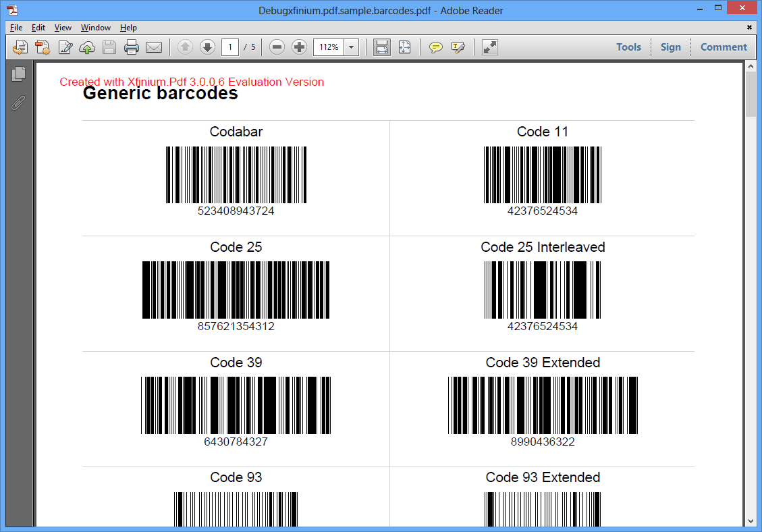Image resolution: width=762 pixels, height=532 pixels.
Task: Click the Save to cloud icon
Action: [x=87, y=47]
